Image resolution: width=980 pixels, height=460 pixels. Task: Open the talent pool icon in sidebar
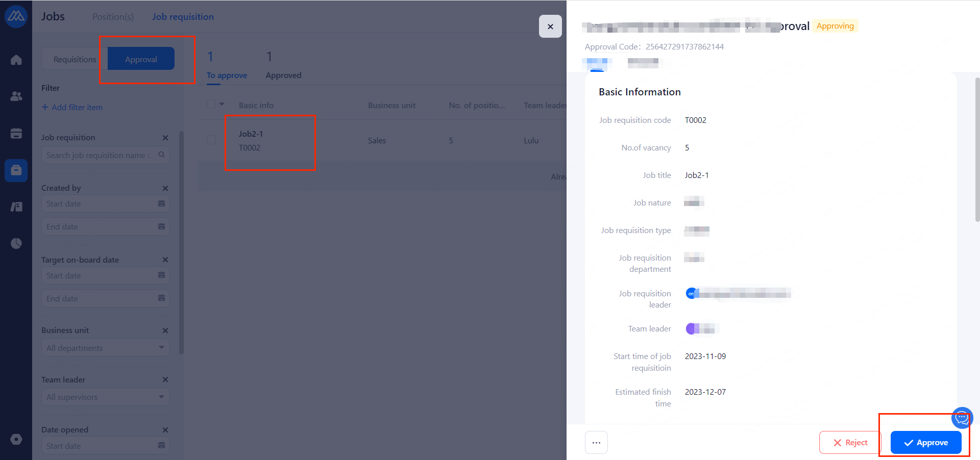16,207
